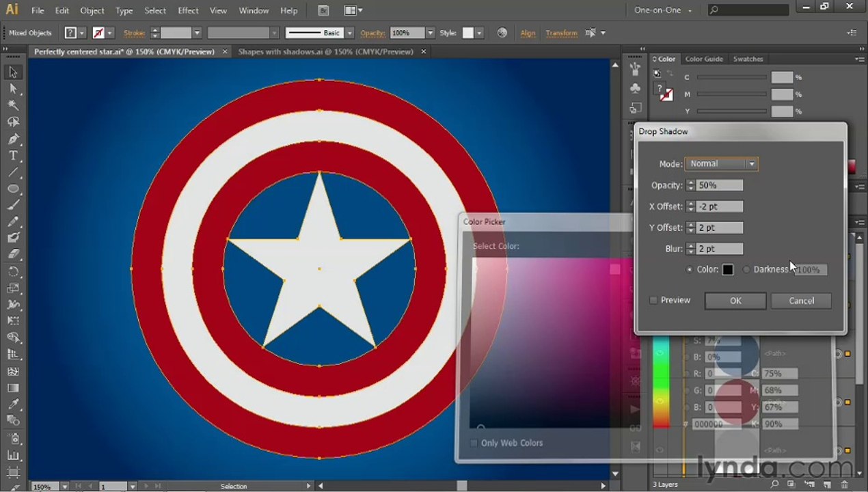Select the Magic Wand tool
The image size is (868, 492).
[x=13, y=105]
